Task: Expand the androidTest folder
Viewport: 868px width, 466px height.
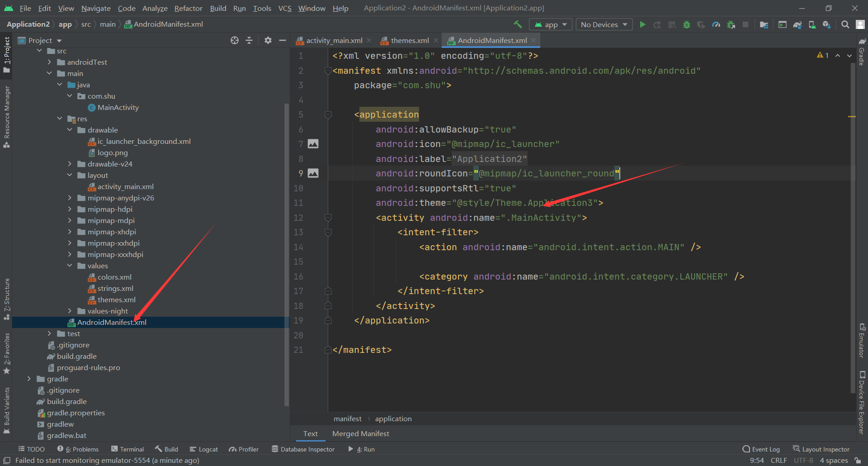Action: pos(49,62)
